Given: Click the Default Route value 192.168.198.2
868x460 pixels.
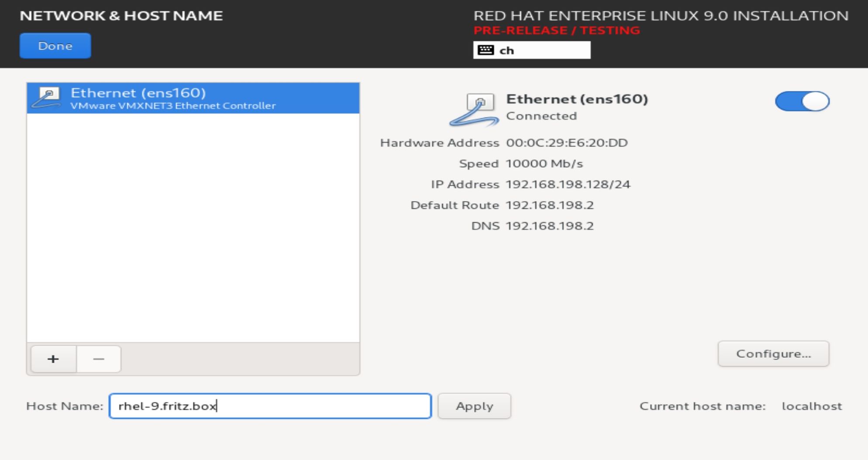Looking at the screenshot, I should pyautogui.click(x=550, y=205).
